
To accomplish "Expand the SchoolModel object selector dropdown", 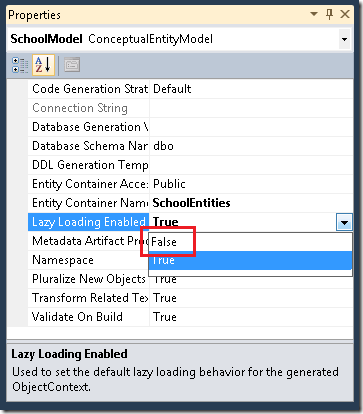I will point(344,39).
